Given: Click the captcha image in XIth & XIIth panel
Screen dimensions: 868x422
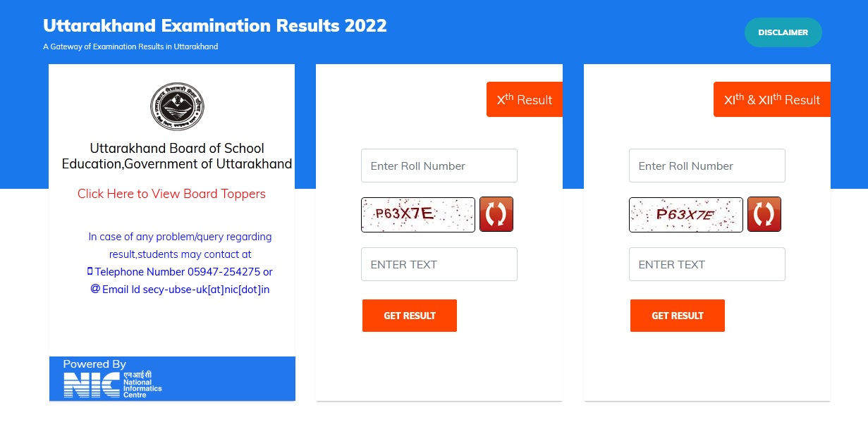Looking at the screenshot, I should tap(686, 215).
